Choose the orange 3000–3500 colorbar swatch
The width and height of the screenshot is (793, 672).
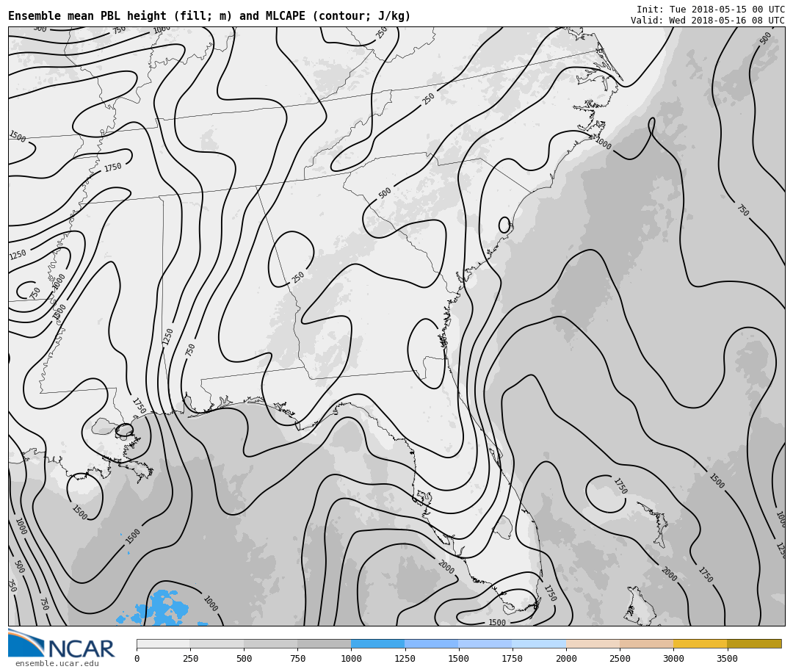click(700, 643)
